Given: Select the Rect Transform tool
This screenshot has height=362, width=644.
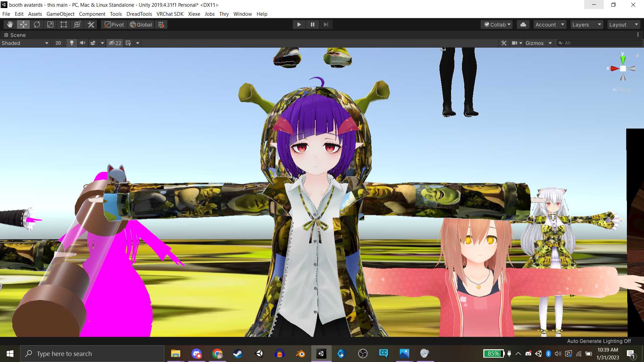Looking at the screenshot, I should [64, 24].
